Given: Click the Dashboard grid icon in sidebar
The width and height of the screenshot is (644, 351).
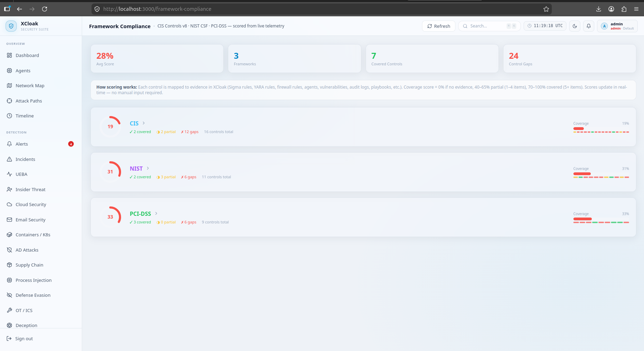Looking at the screenshot, I should pyautogui.click(x=9, y=55).
